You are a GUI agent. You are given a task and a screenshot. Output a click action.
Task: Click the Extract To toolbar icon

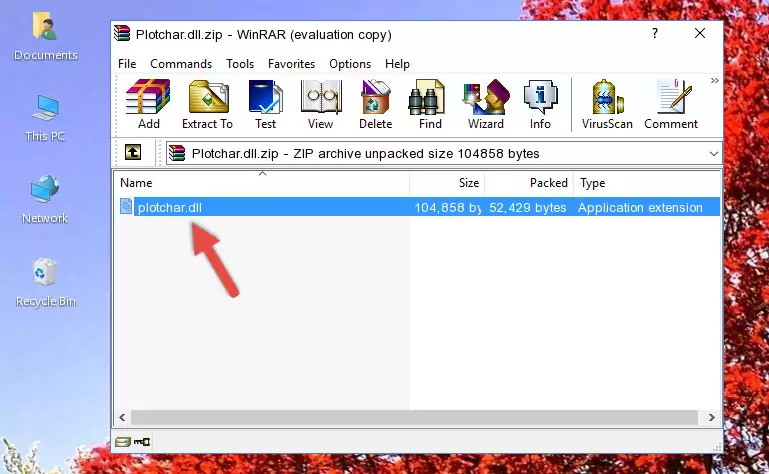(x=207, y=104)
